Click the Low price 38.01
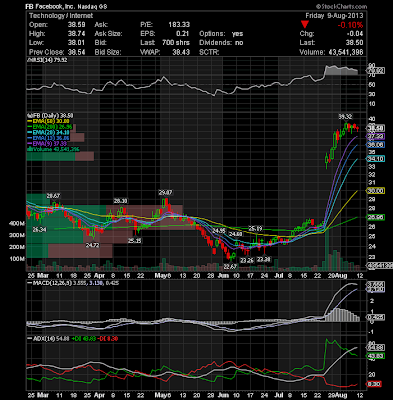 click(77, 43)
